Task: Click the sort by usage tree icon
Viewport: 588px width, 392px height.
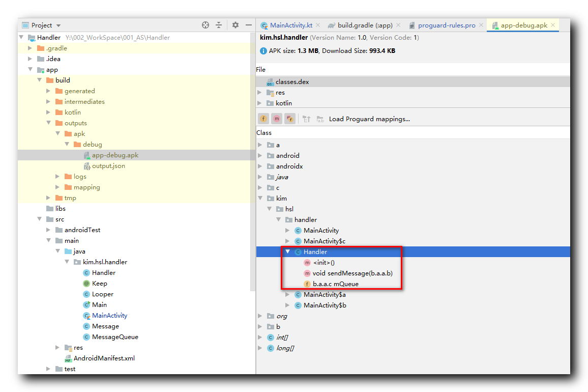Action: pyautogui.click(x=306, y=118)
